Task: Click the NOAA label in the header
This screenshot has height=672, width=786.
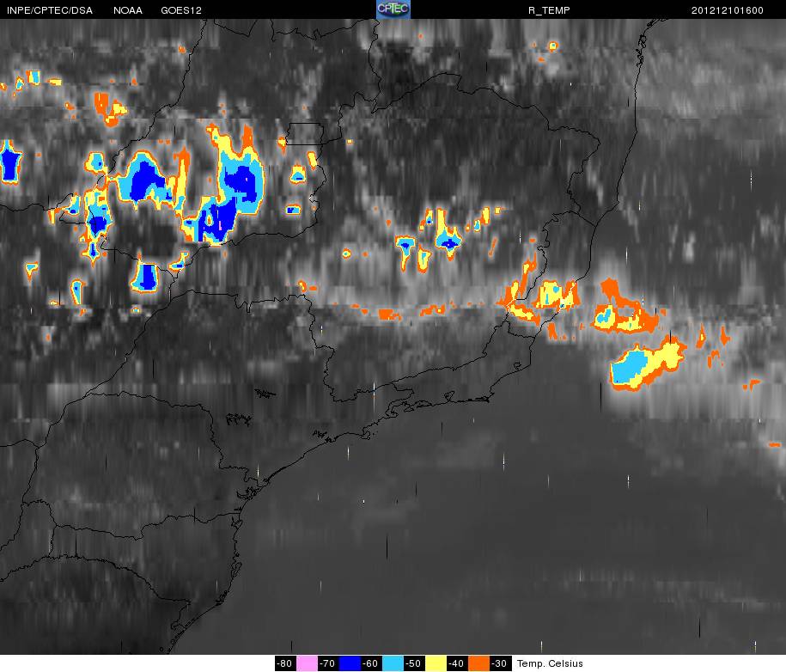Action: click(x=127, y=10)
